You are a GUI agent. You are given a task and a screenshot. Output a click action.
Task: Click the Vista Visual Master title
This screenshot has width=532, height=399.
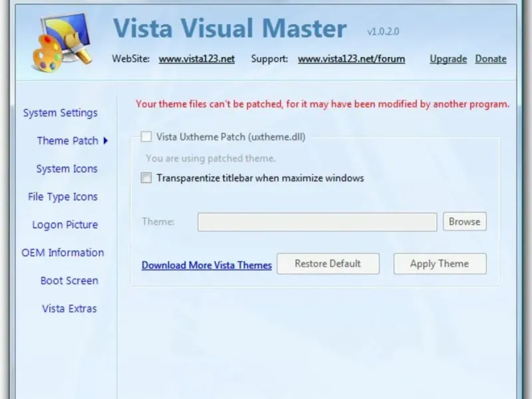coord(229,28)
